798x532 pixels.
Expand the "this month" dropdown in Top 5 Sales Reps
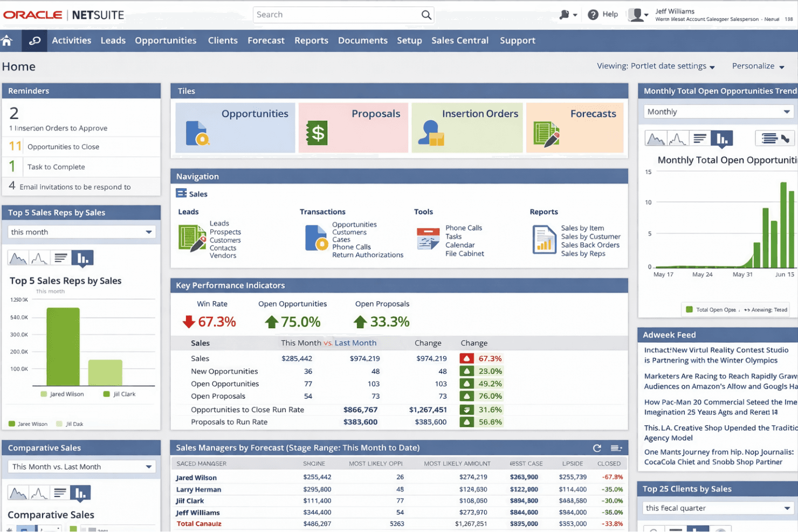[x=82, y=232]
